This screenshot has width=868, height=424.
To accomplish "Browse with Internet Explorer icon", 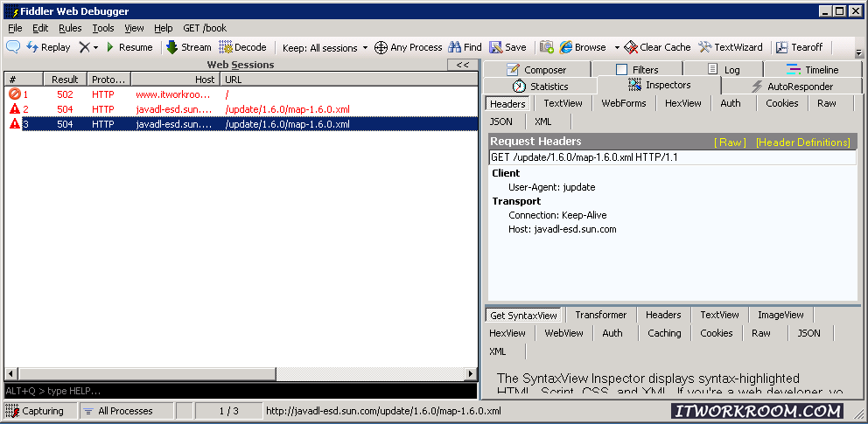I will coord(566,47).
